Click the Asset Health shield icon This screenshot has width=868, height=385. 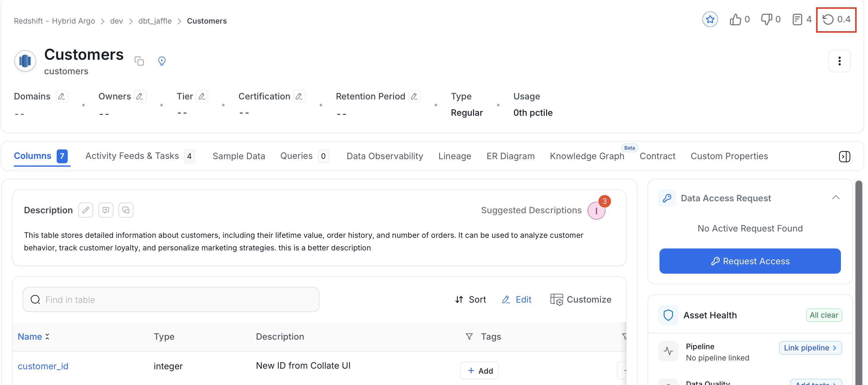(x=668, y=315)
